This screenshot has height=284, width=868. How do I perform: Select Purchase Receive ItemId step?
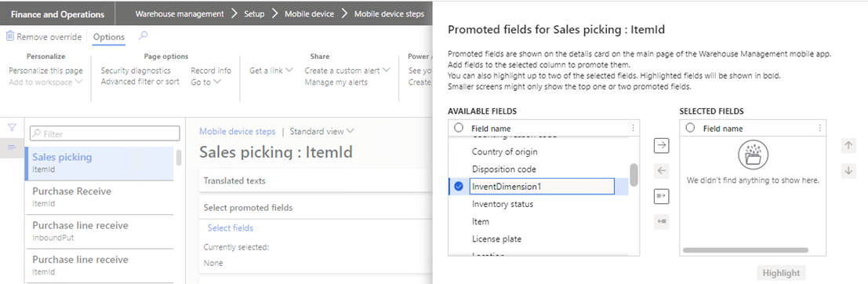(x=100, y=197)
